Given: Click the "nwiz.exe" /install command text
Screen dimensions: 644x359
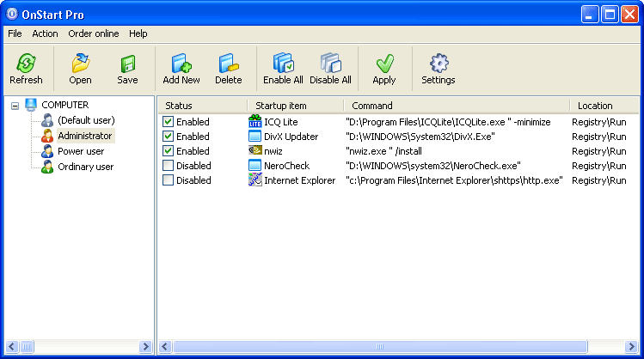Looking at the screenshot, I should coord(383,151).
